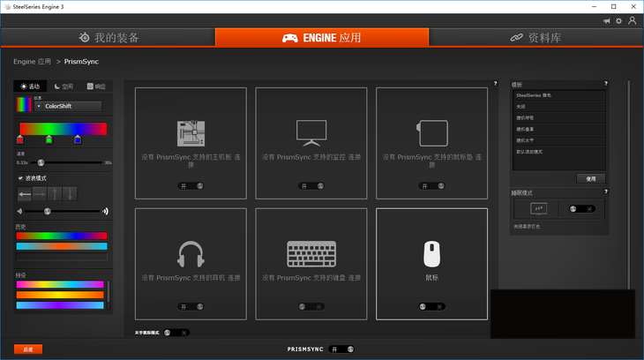Screen dimensions: 644x360
Task: Click the mousepad device icon
Action: coord(432,132)
